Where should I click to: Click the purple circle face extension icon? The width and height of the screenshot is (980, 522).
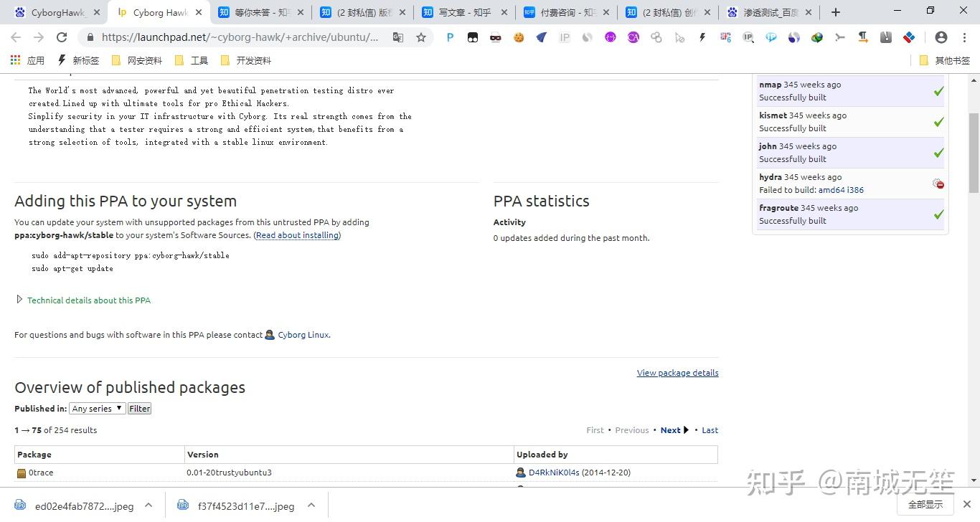[x=611, y=37]
